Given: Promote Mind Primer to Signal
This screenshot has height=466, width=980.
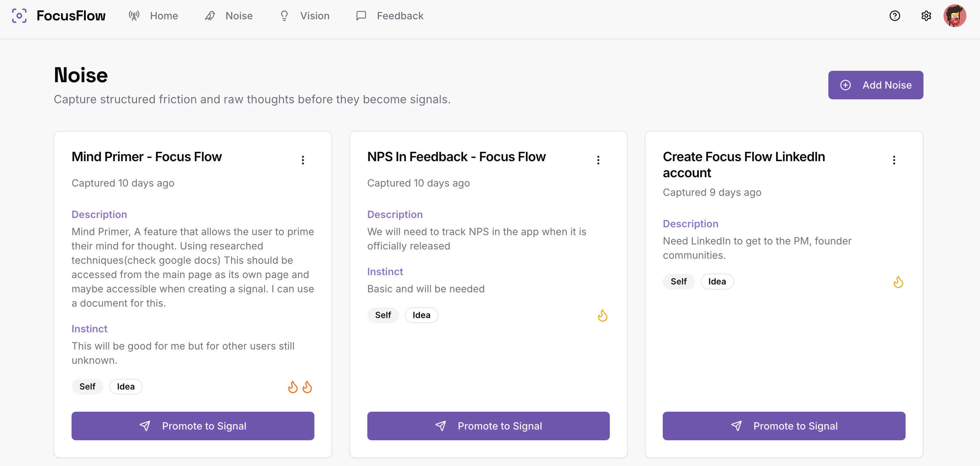Looking at the screenshot, I should tap(193, 426).
